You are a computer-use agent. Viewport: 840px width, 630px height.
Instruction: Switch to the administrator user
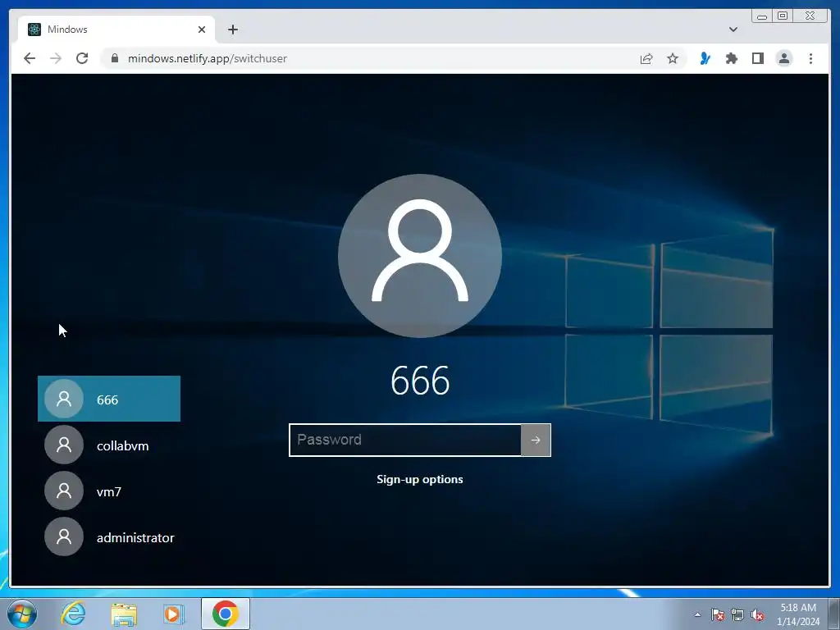(109, 536)
